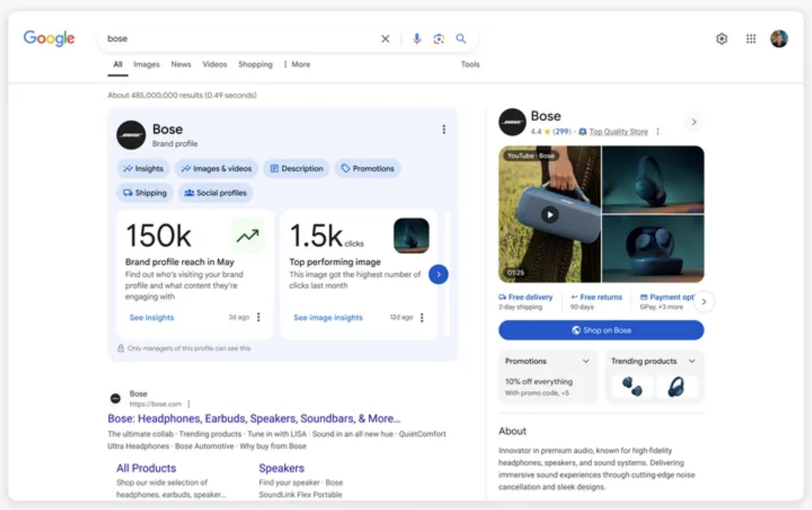Click the 150k reach figure

click(158, 236)
